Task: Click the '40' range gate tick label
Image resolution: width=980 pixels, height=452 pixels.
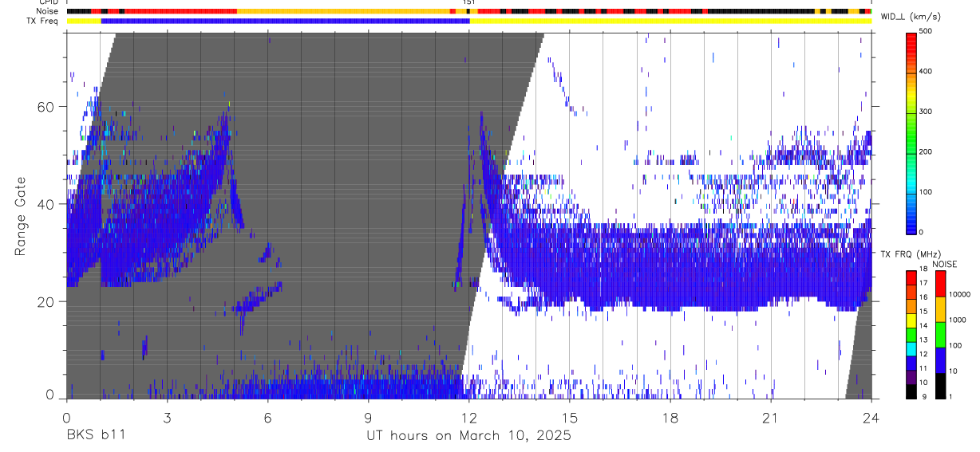Action: (47, 204)
